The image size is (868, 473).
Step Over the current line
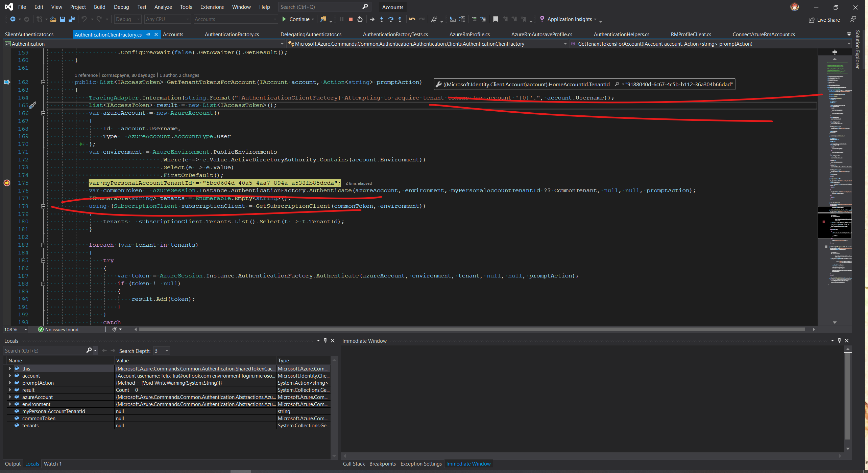[391, 19]
